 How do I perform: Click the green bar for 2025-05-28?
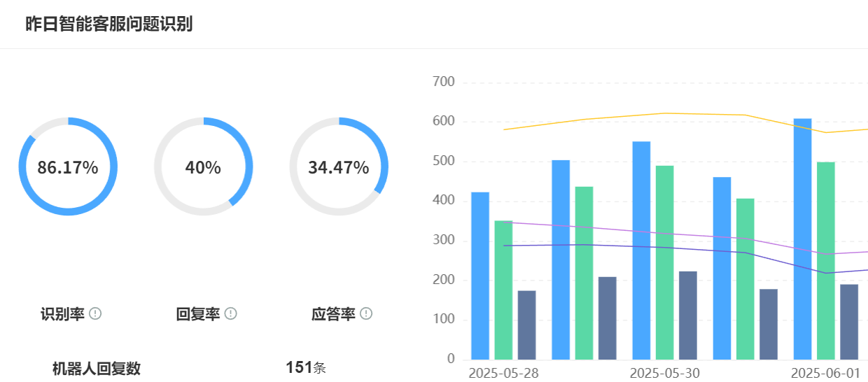coord(503,290)
